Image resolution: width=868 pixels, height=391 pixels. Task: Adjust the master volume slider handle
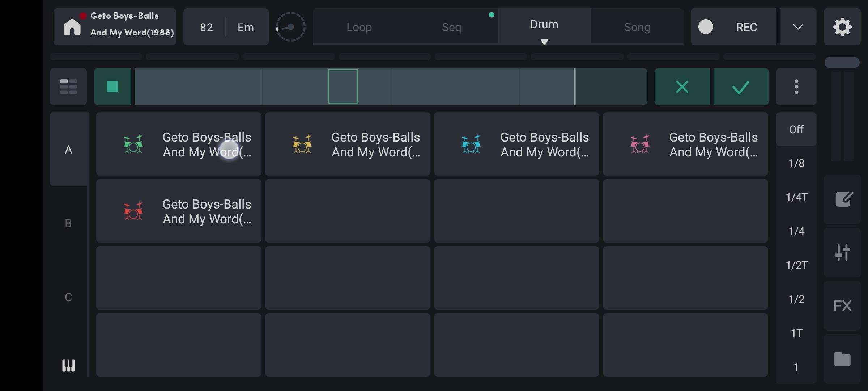(842, 62)
